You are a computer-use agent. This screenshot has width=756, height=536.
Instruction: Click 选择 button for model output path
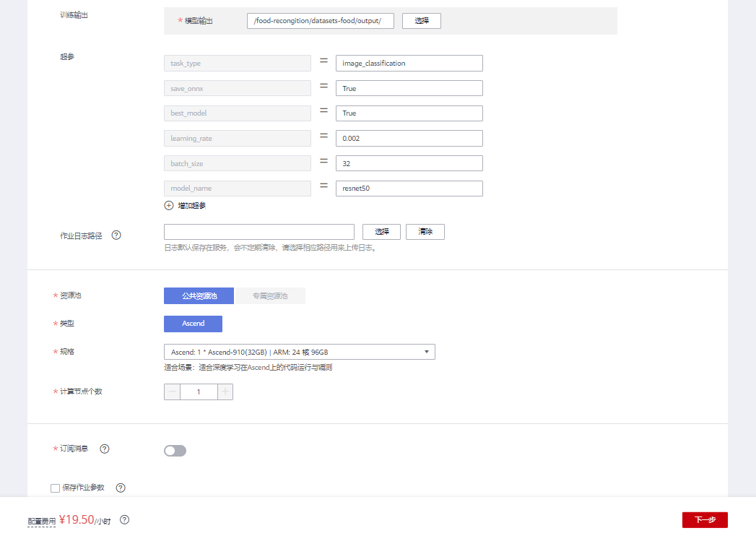421,21
